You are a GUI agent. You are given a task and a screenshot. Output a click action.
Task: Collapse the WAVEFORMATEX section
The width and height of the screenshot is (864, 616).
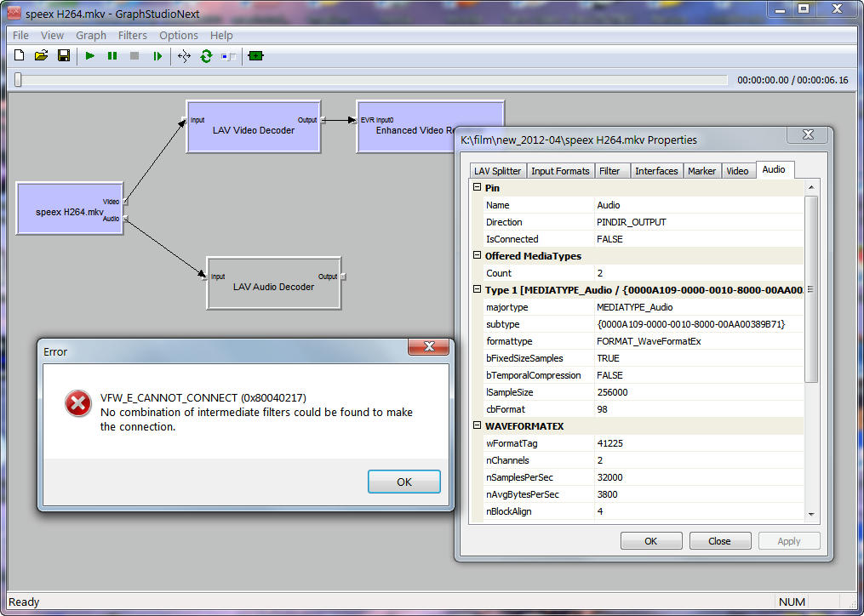pyautogui.click(x=478, y=425)
